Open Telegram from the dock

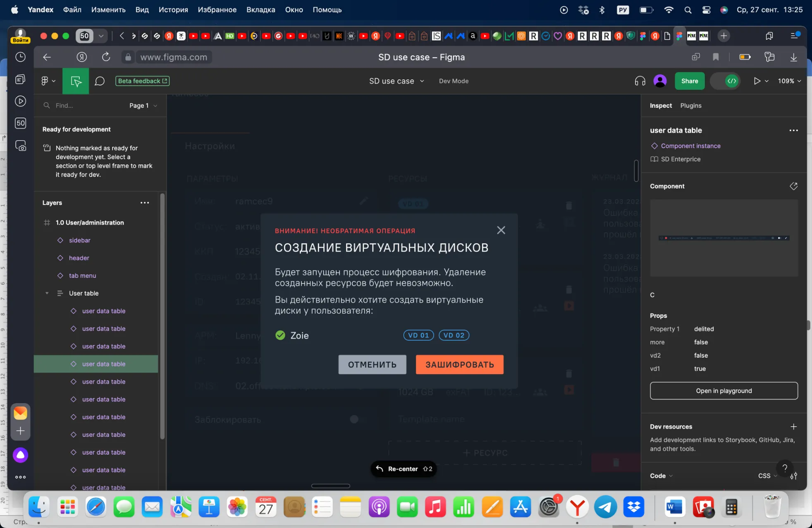[x=605, y=507]
